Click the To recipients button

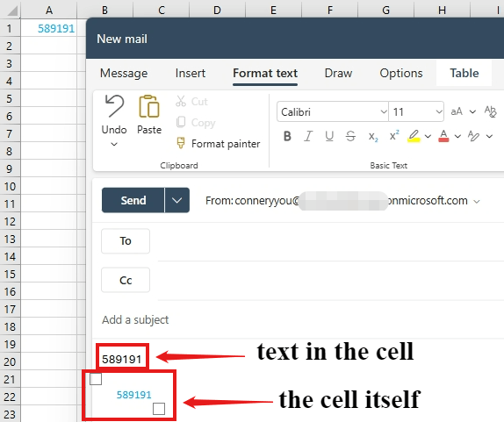click(126, 241)
